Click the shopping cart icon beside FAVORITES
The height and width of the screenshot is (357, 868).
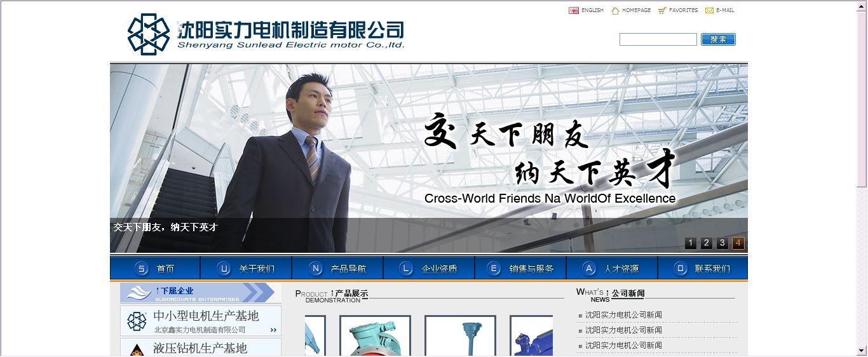pos(662,10)
